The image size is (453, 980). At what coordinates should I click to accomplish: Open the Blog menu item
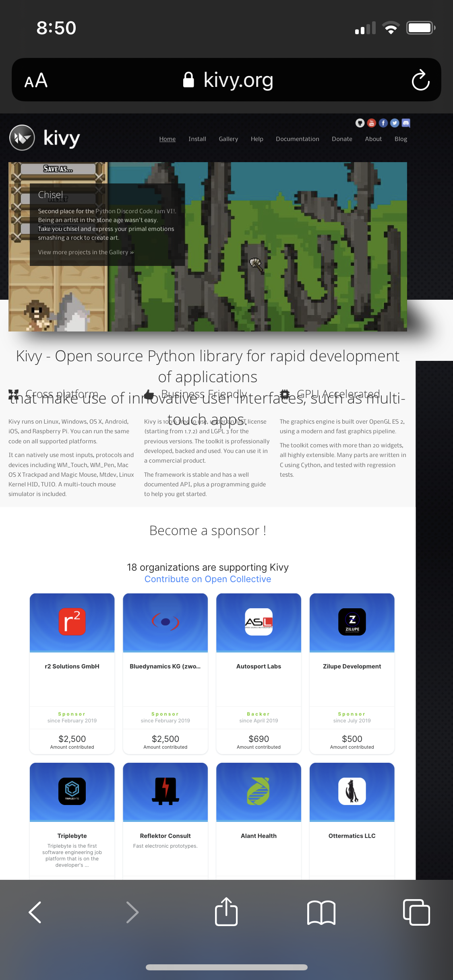point(401,139)
